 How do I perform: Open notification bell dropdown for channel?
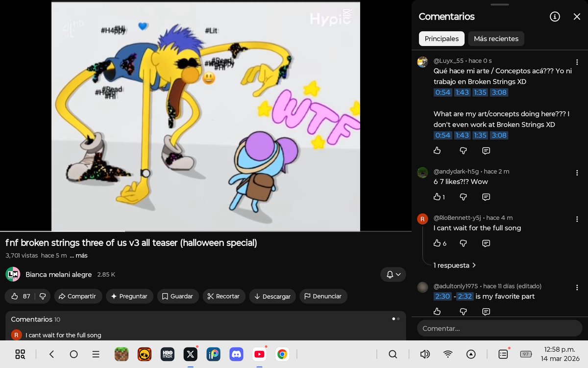(393, 275)
